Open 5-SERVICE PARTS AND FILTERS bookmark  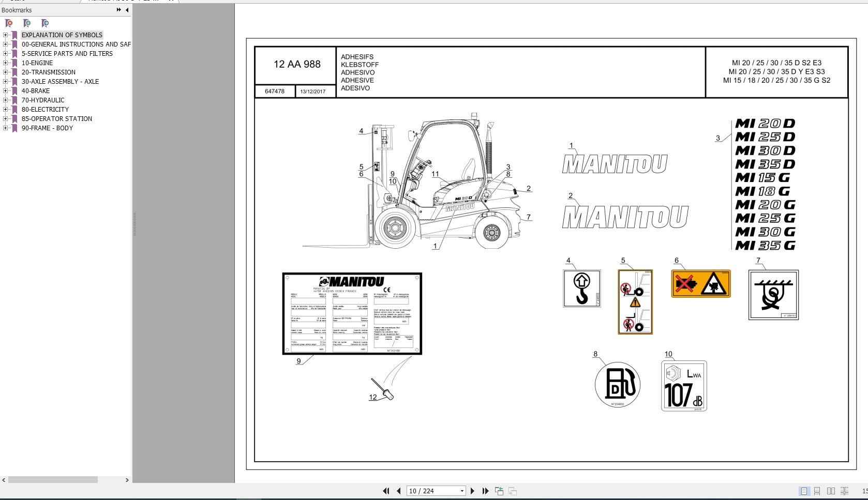67,54
